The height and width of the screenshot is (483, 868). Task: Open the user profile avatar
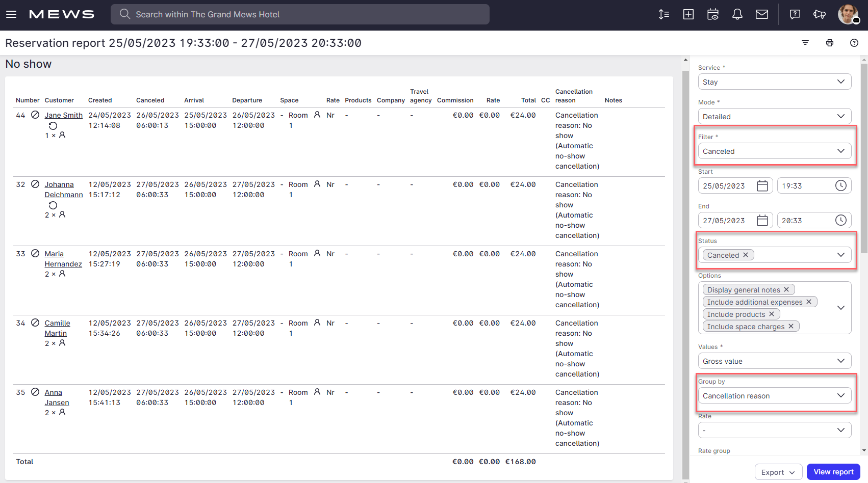point(848,14)
